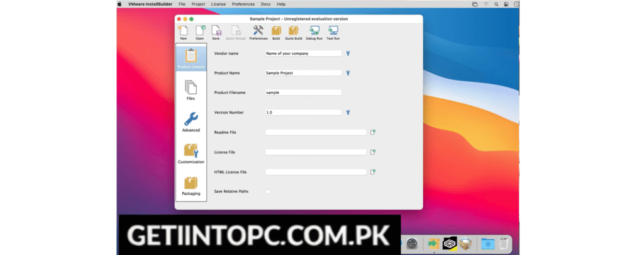
Task: Open a project using the Open icon
Action: point(199,33)
